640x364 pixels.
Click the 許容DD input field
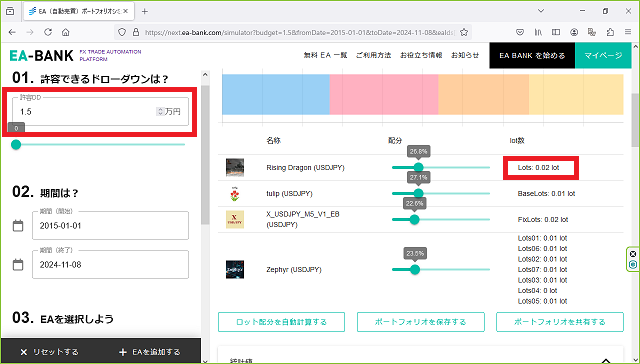[x=100, y=111]
